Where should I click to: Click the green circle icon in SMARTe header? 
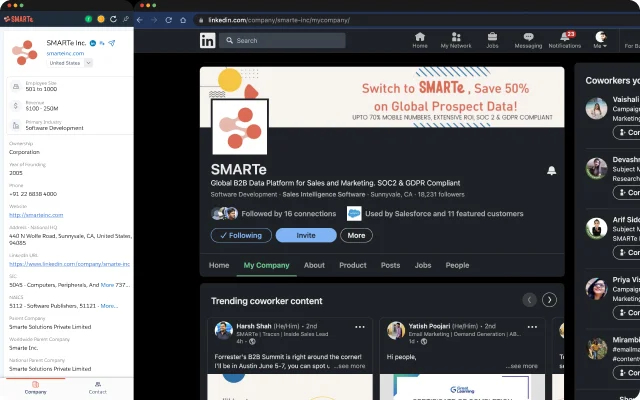(88, 19)
